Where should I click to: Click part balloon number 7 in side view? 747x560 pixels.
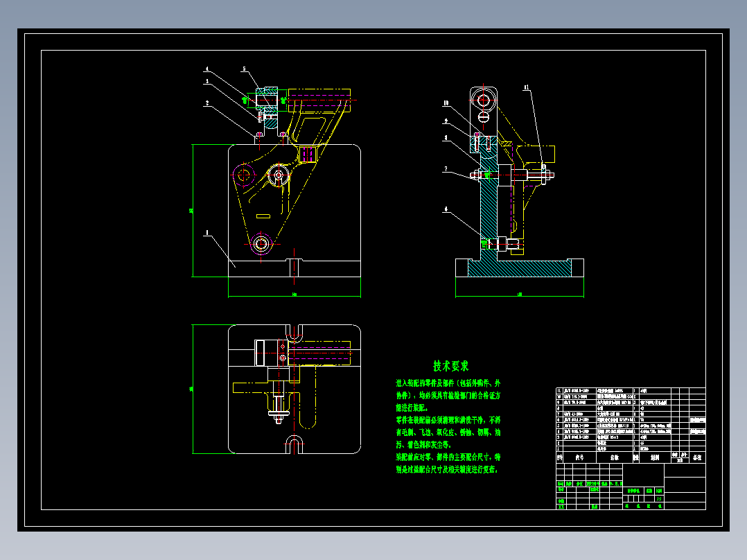point(446,168)
